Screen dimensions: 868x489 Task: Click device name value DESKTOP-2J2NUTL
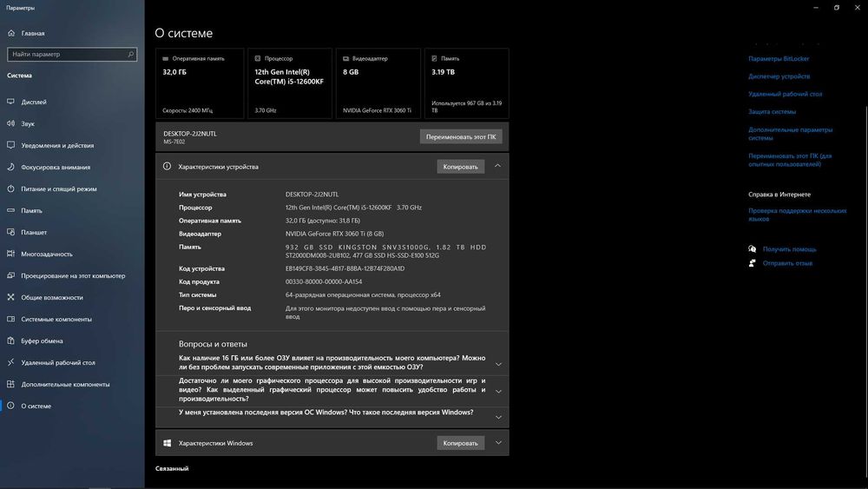[x=312, y=195]
